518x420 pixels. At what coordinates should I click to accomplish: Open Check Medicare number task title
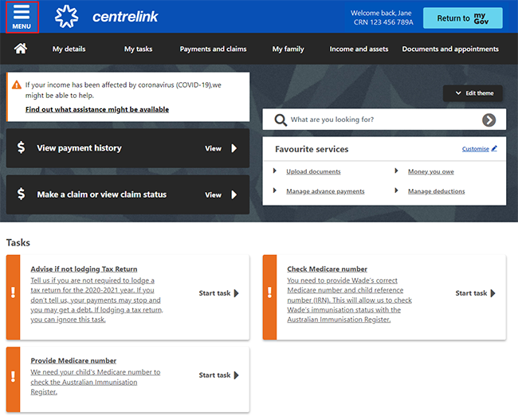[x=327, y=269]
